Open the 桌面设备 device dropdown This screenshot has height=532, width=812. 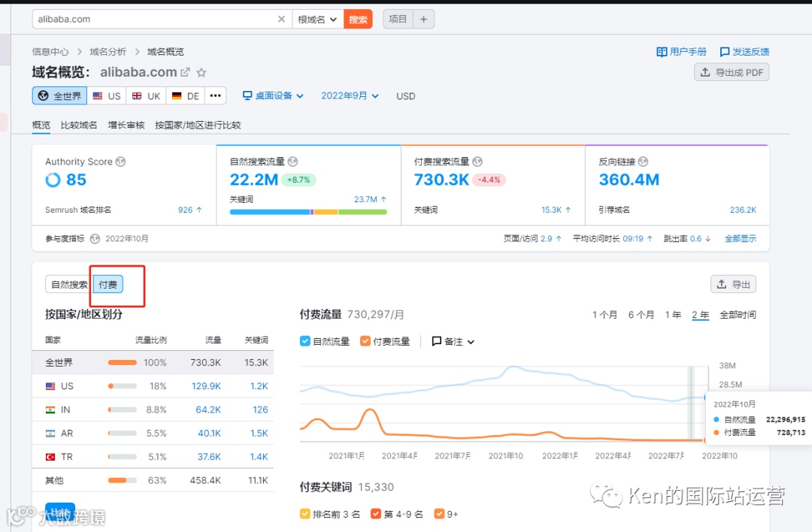(x=273, y=95)
